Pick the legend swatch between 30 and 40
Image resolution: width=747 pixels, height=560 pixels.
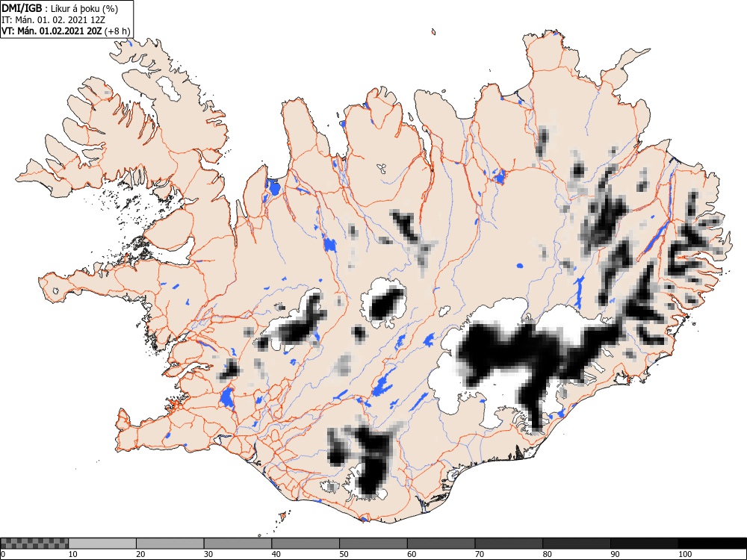(238, 544)
